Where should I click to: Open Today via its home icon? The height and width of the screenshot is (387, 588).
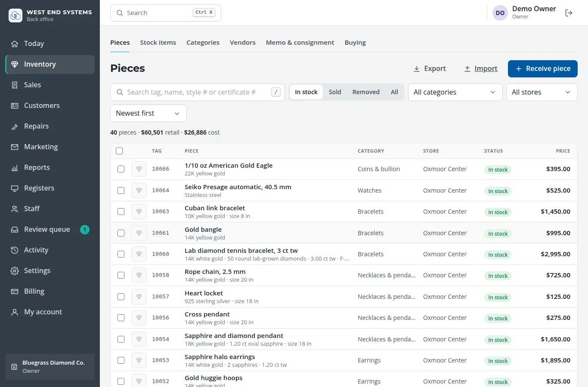(x=15, y=44)
